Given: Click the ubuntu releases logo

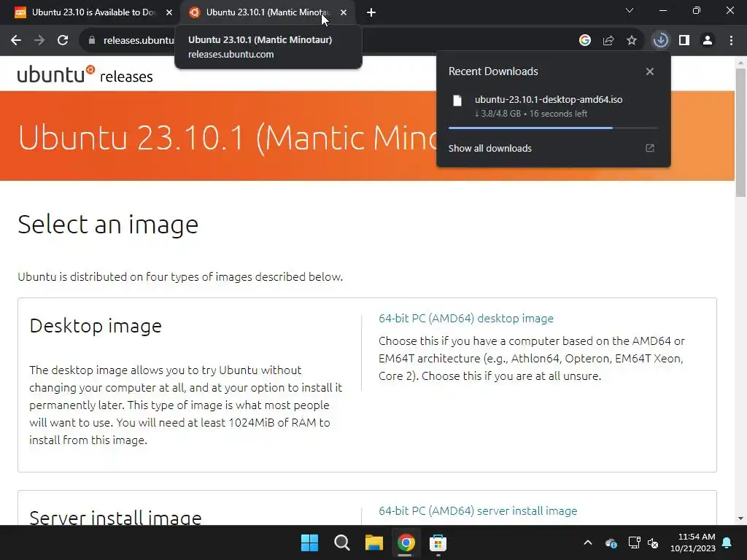Looking at the screenshot, I should [85, 75].
